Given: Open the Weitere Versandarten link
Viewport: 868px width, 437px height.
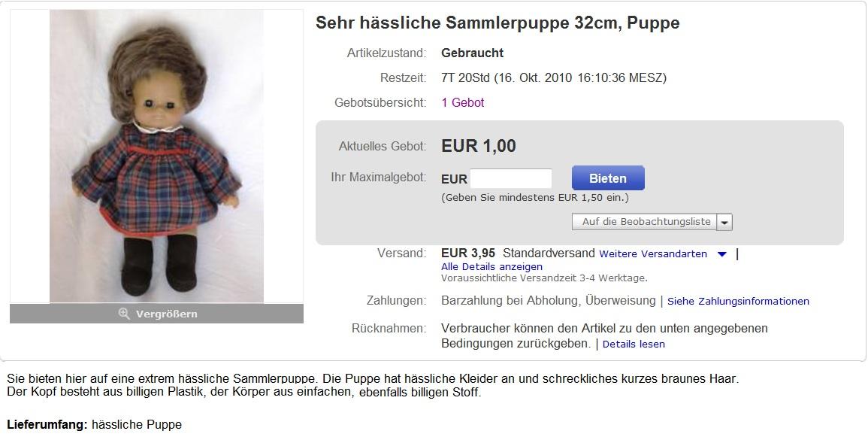Looking at the screenshot, I should click(x=652, y=253).
